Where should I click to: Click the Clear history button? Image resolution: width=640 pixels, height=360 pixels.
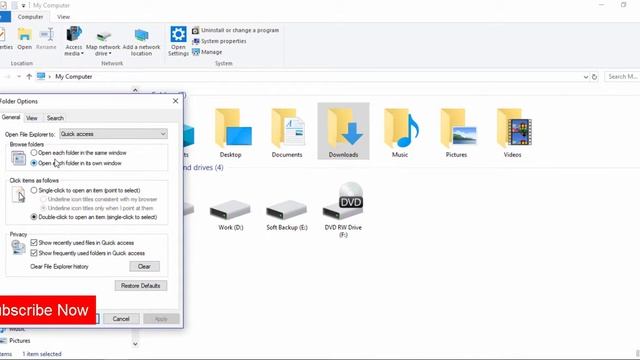click(144, 267)
